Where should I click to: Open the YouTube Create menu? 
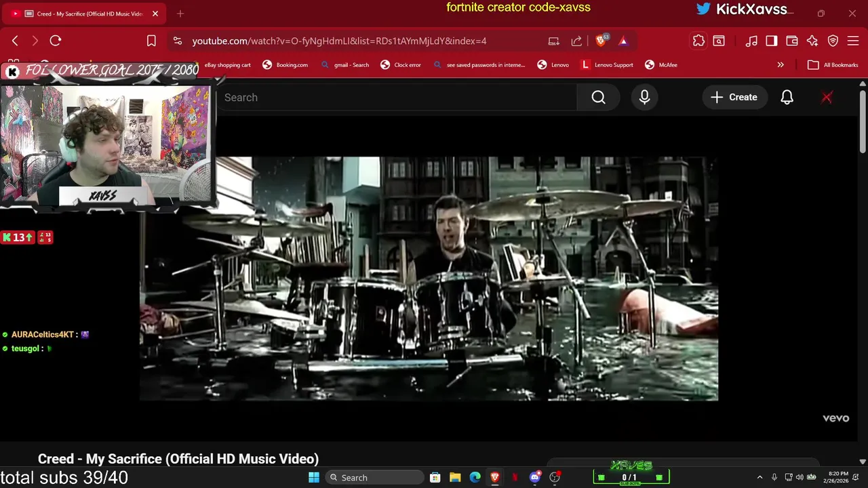click(x=734, y=98)
